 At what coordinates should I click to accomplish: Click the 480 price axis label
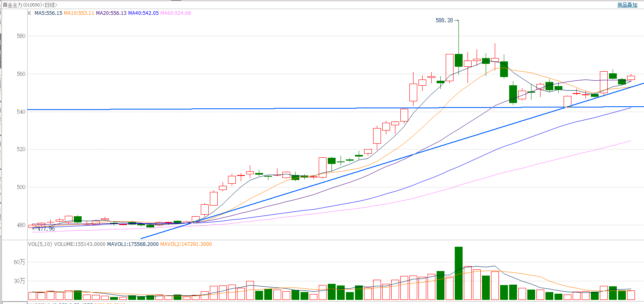click(x=21, y=225)
